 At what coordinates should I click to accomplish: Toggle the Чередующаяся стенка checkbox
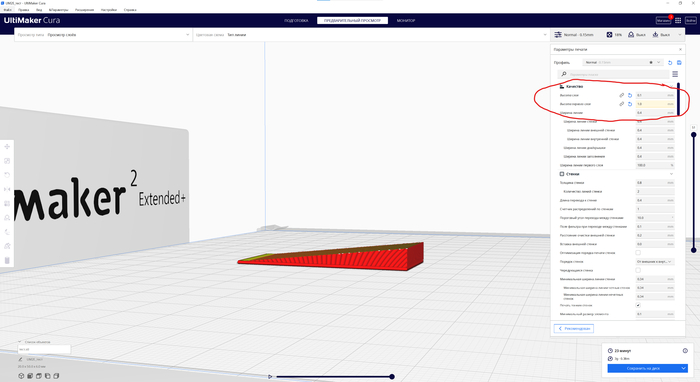point(638,270)
